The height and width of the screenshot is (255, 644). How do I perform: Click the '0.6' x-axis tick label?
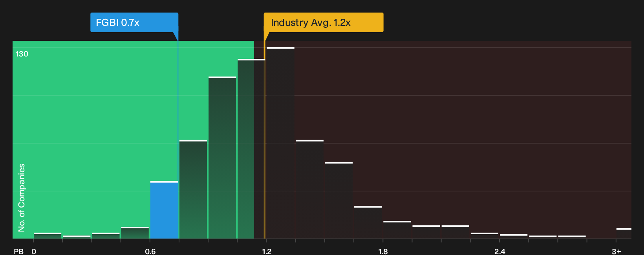coord(150,251)
